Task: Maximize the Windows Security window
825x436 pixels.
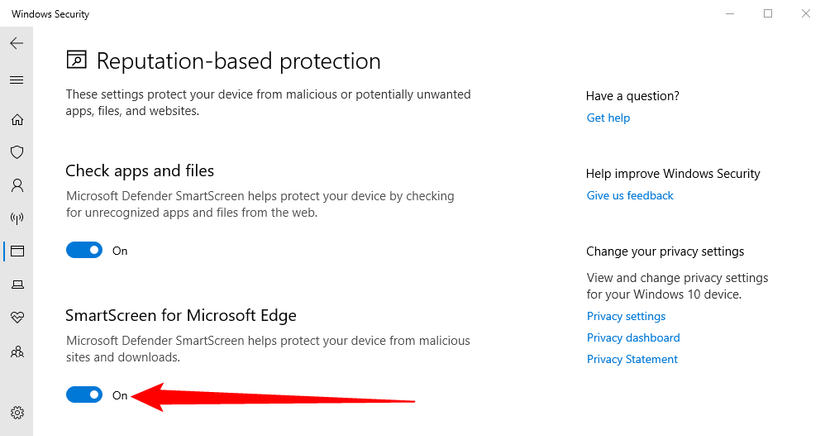Action: coord(768,13)
